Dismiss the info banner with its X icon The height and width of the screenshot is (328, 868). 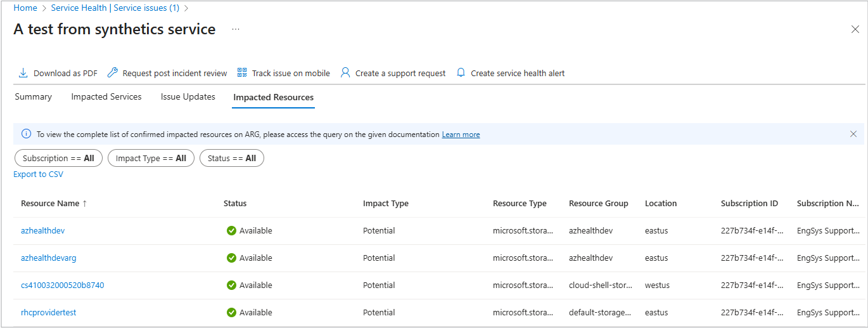click(x=853, y=134)
